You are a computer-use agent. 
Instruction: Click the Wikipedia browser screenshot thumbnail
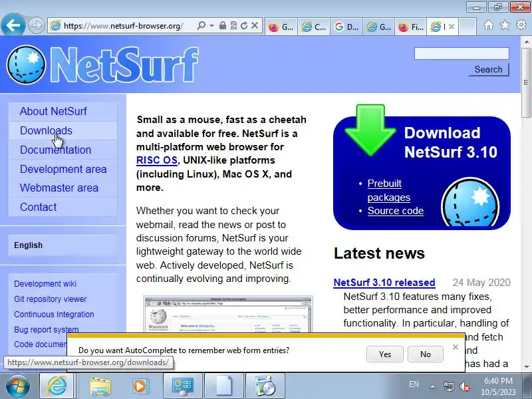(227, 314)
